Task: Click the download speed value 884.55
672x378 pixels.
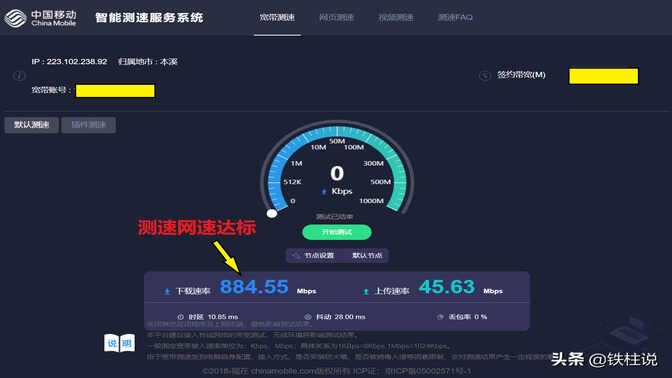Action: (x=254, y=287)
